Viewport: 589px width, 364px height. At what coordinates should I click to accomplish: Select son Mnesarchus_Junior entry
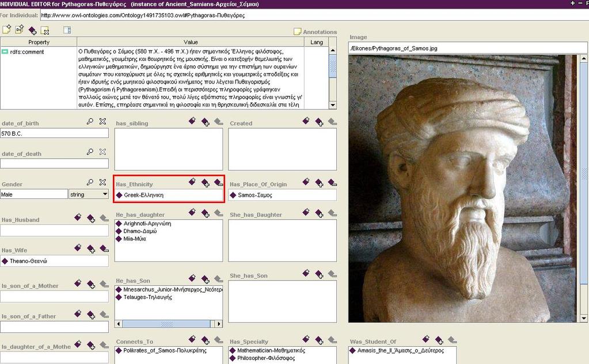click(169, 290)
